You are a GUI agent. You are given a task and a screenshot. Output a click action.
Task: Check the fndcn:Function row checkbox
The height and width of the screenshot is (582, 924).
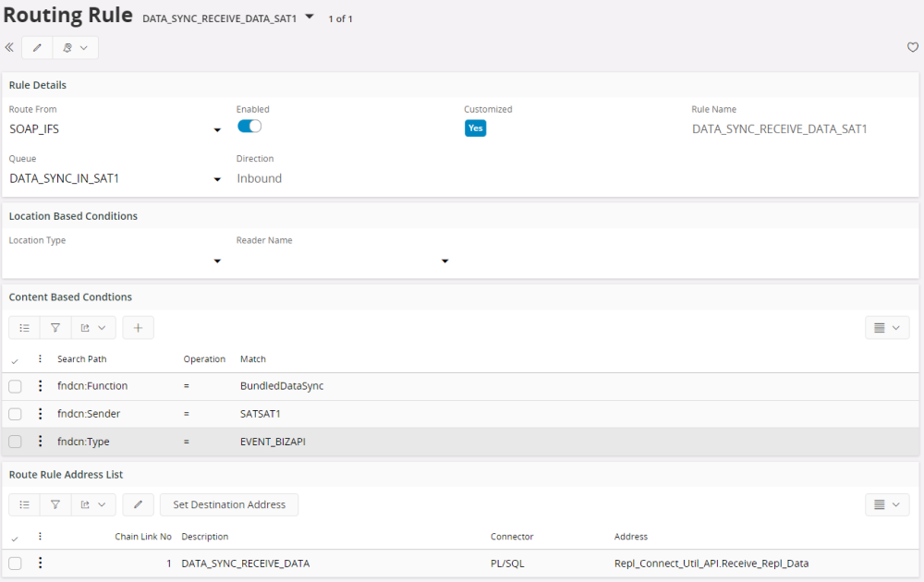15,386
